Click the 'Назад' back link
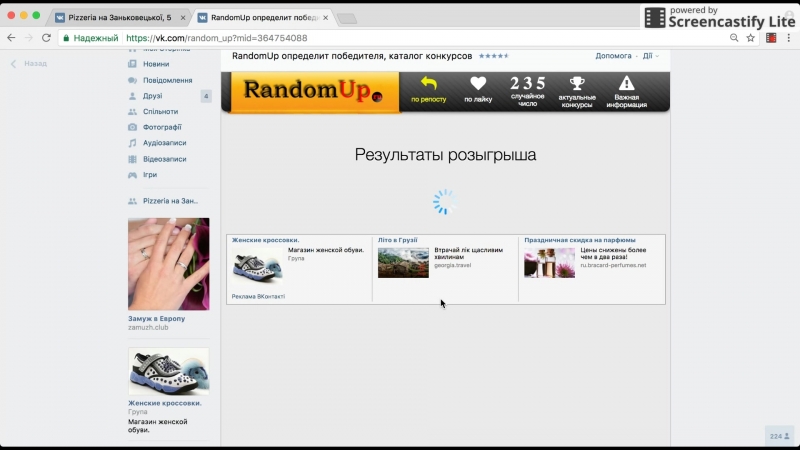The width and height of the screenshot is (800, 450). (x=30, y=64)
